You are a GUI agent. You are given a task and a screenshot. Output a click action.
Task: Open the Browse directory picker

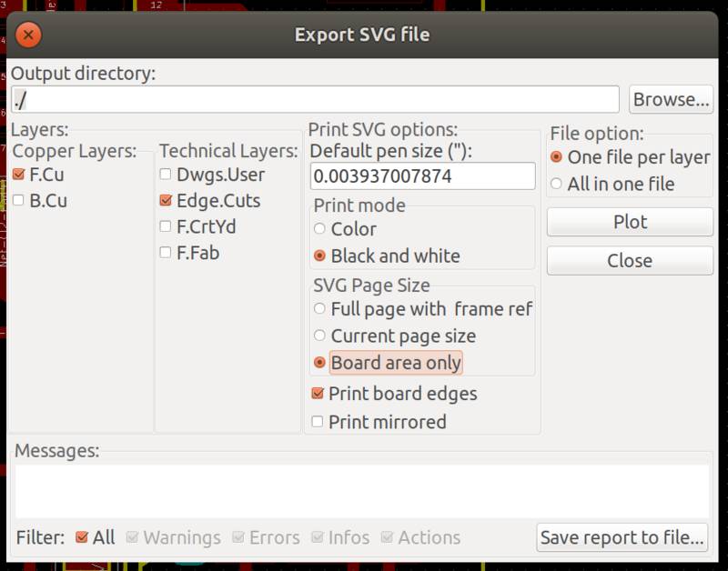pos(672,100)
